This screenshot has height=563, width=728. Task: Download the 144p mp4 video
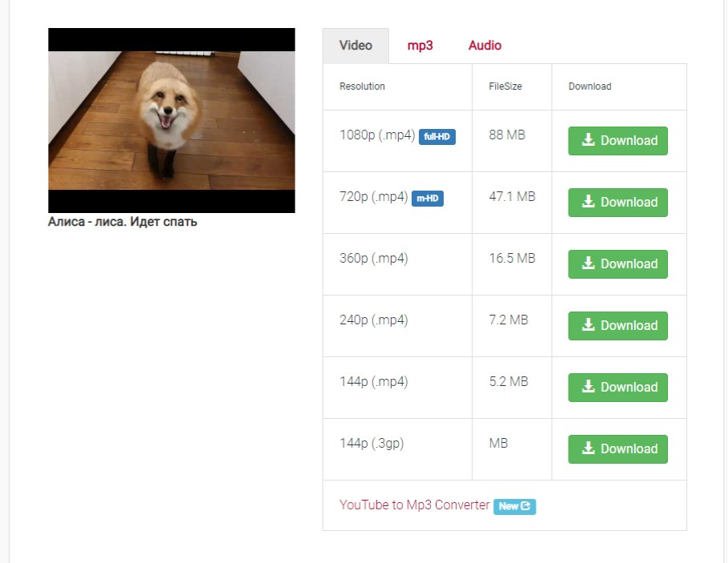(x=618, y=388)
